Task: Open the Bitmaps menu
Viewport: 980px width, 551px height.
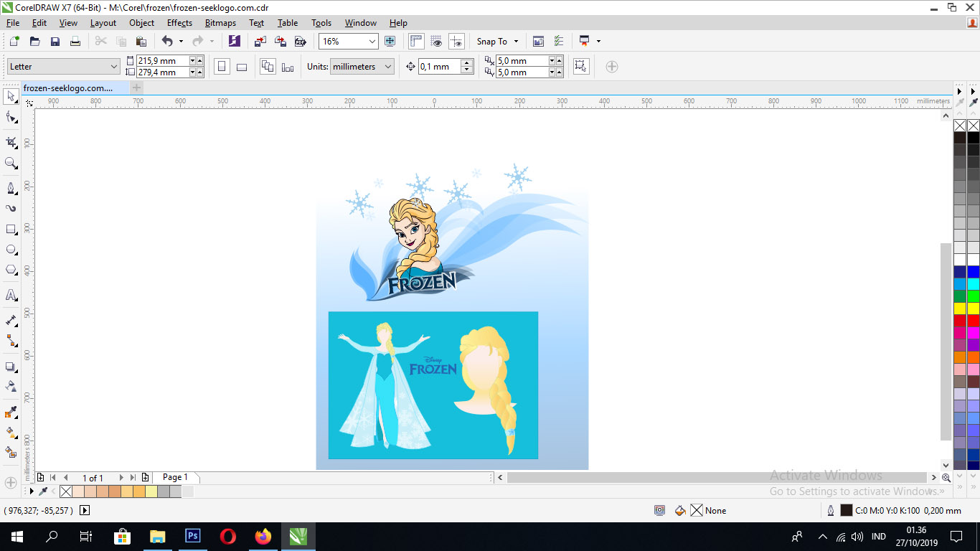Action: [x=220, y=23]
